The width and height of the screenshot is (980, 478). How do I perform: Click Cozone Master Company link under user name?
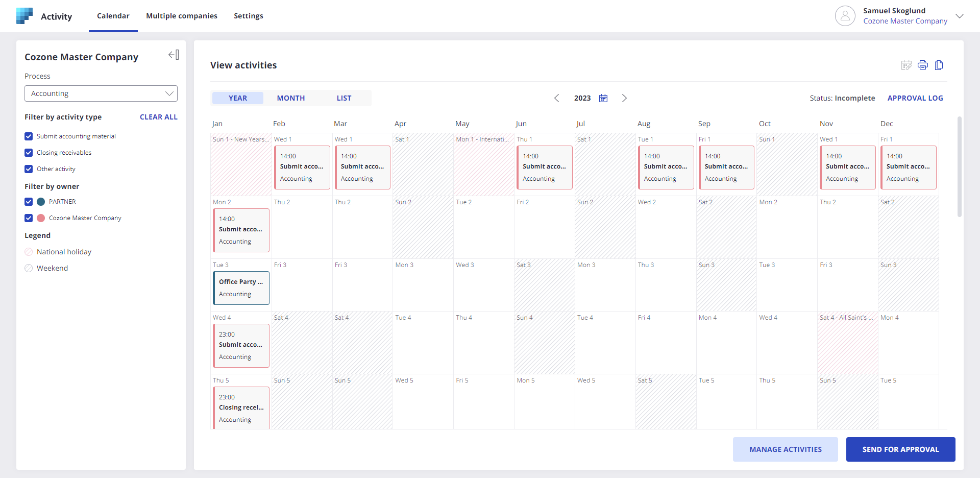coord(905,21)
